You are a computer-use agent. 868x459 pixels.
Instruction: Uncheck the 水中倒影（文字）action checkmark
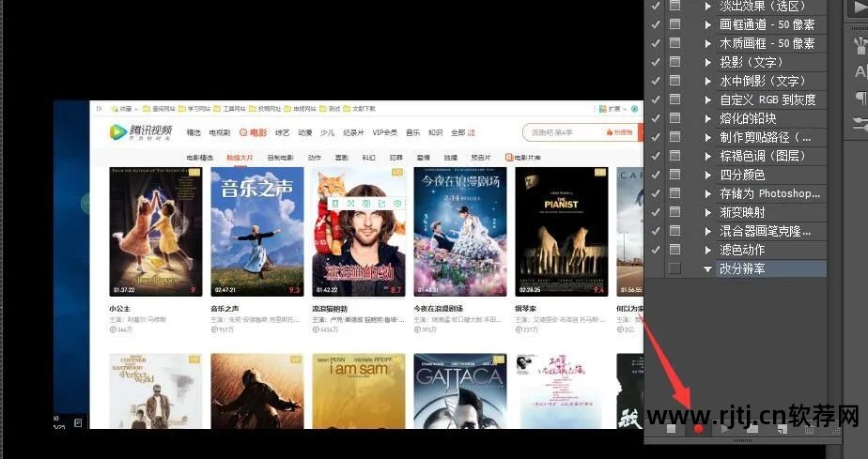pos(656,81)
